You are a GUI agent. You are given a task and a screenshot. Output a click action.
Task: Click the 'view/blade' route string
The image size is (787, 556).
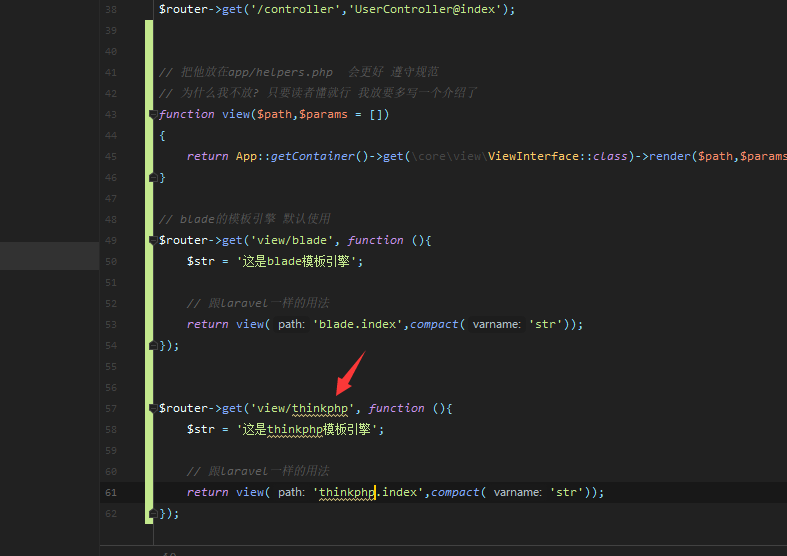[292, 240]
